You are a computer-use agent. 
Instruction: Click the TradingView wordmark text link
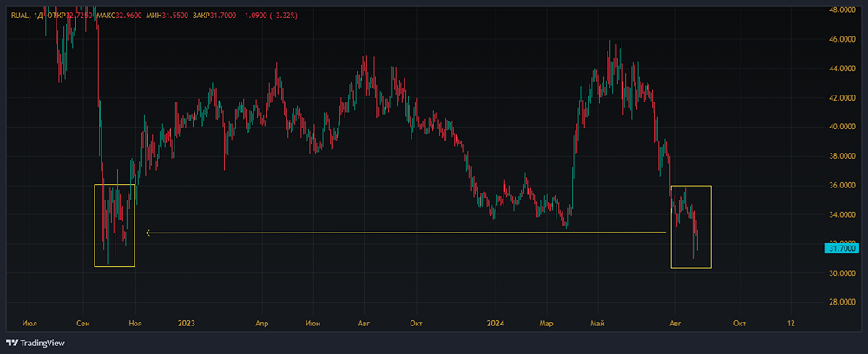(x=43, y=343)
